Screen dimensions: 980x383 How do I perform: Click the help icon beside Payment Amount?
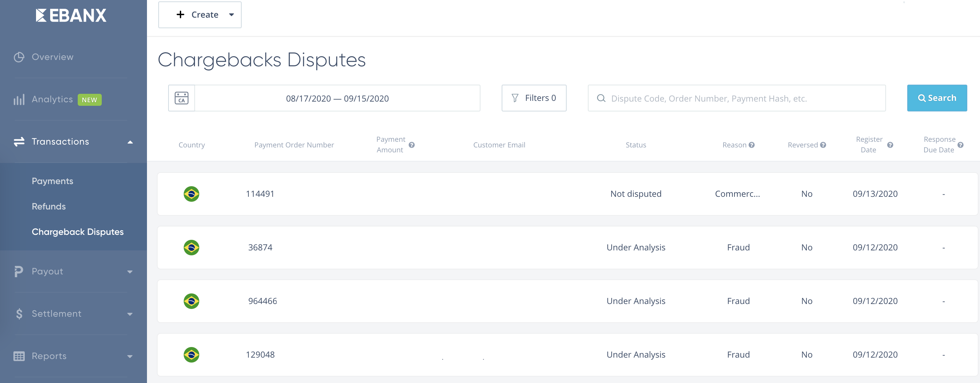coord(411,145)
